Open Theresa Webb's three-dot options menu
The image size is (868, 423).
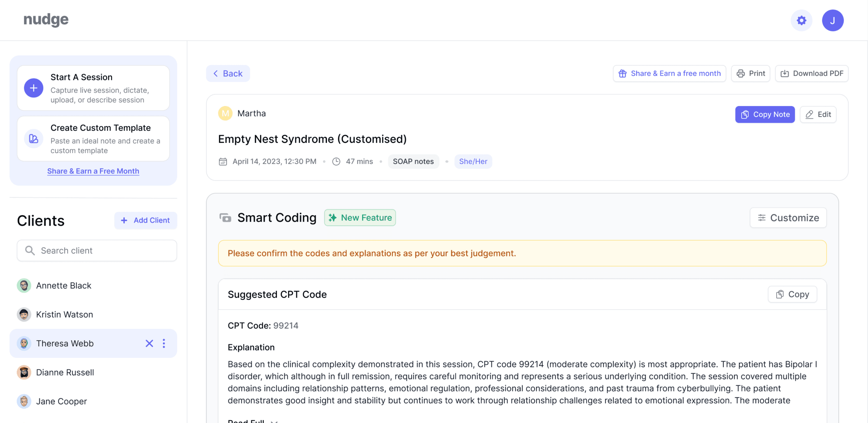pos(164,343)
